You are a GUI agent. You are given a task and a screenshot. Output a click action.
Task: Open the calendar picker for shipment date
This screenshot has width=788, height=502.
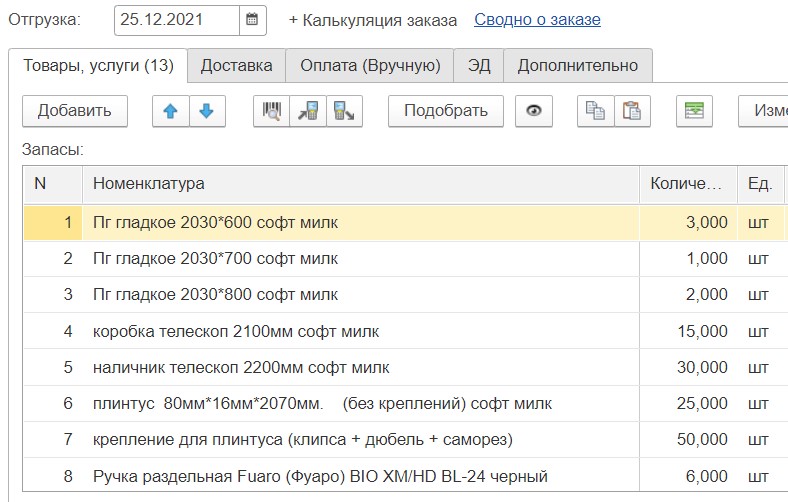tap(252, 20)
